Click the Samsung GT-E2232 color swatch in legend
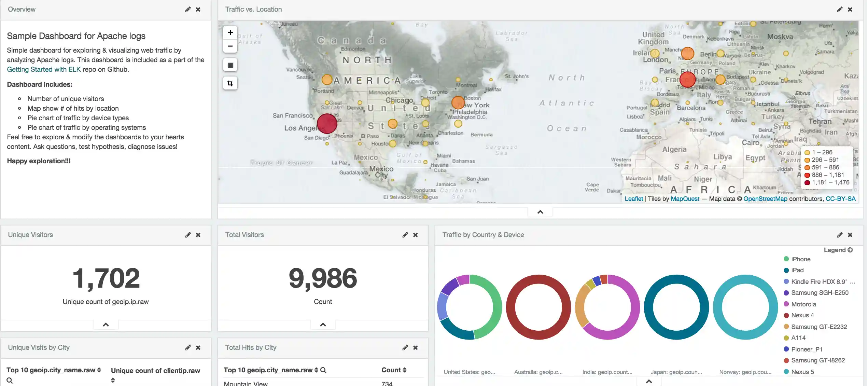This screenshot has width=868, height=386. (x=786, y=327)
